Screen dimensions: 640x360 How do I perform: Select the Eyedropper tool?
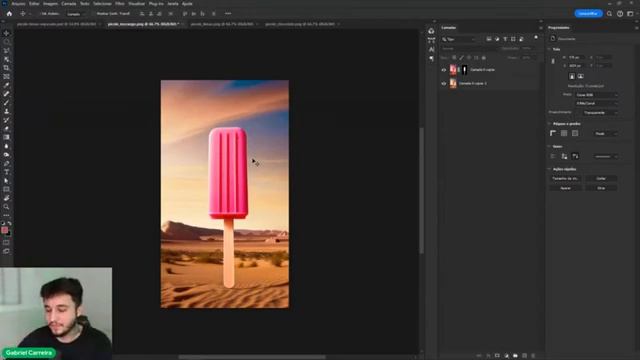click(6, 85)
